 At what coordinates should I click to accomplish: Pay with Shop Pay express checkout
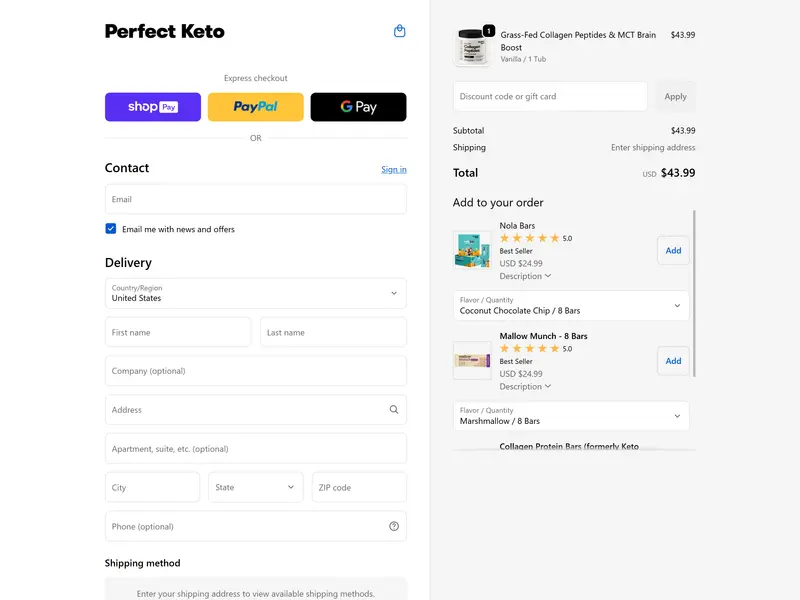pos(153,107)
